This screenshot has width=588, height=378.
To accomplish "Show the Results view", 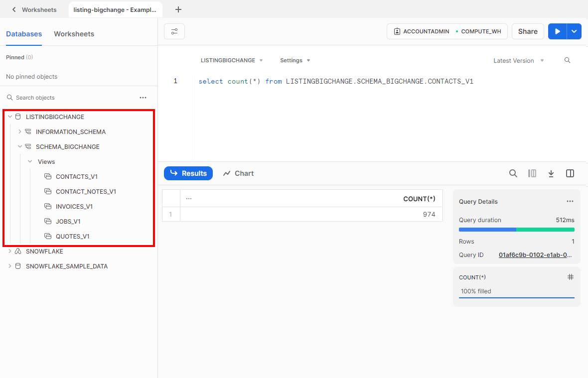I will pyautogui.click(x=188, y=173).
